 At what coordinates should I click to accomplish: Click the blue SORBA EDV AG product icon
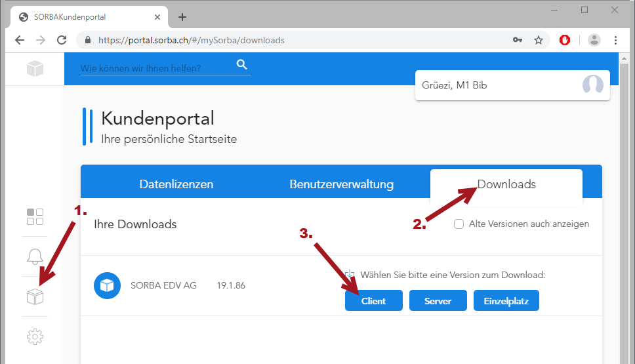click(x=108, y=285)
